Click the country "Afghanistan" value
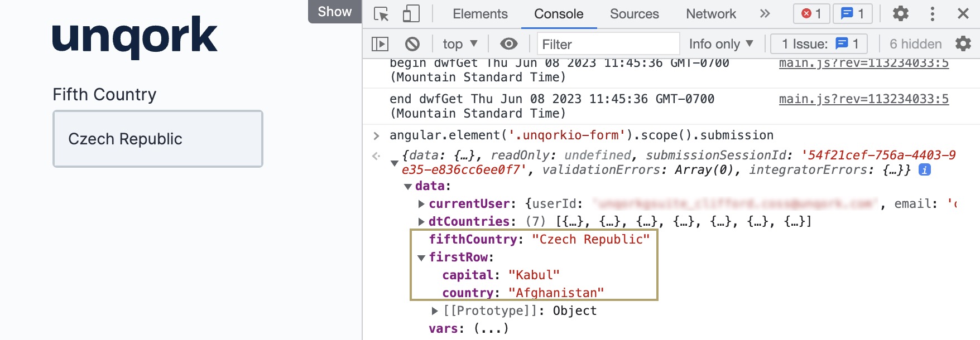 pyautogui.click(x=556, y=293)
